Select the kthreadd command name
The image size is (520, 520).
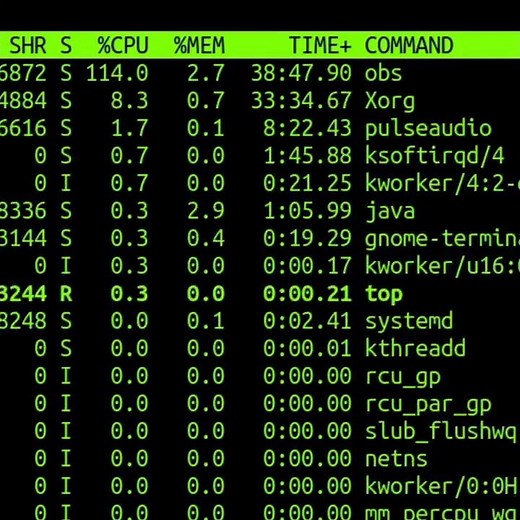pyautogui.click(x=415, y=349)
